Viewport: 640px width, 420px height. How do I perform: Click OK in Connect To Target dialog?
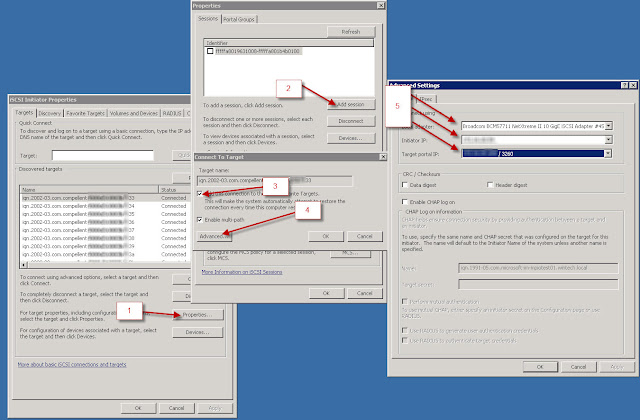326,236
